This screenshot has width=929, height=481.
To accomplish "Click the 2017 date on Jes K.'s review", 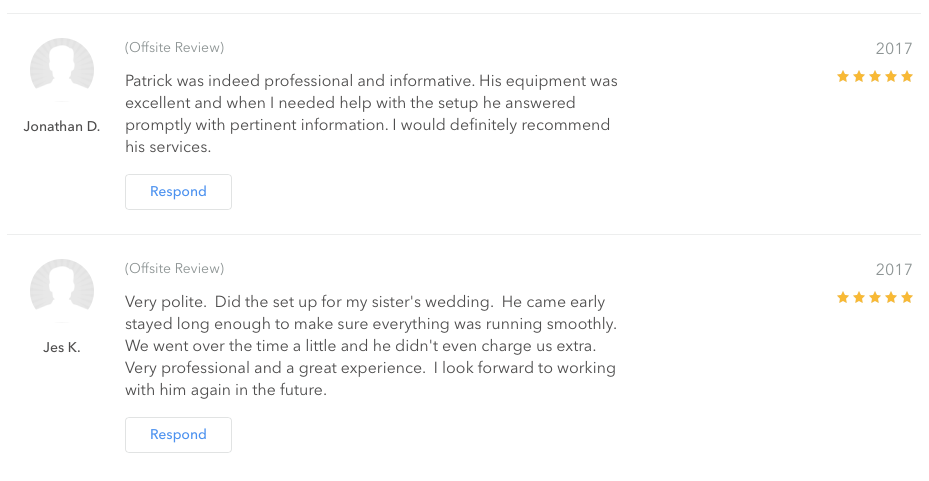I will (x=894, y=270).
